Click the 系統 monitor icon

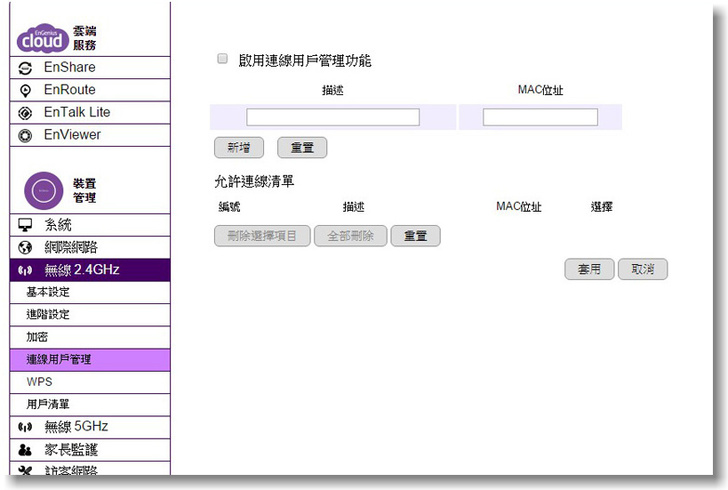[x=26, y=225]
